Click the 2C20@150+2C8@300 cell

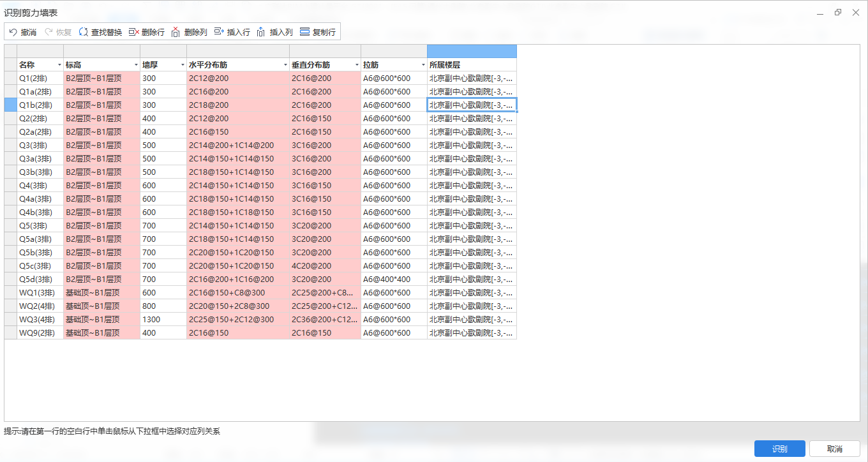click(238, 306)
